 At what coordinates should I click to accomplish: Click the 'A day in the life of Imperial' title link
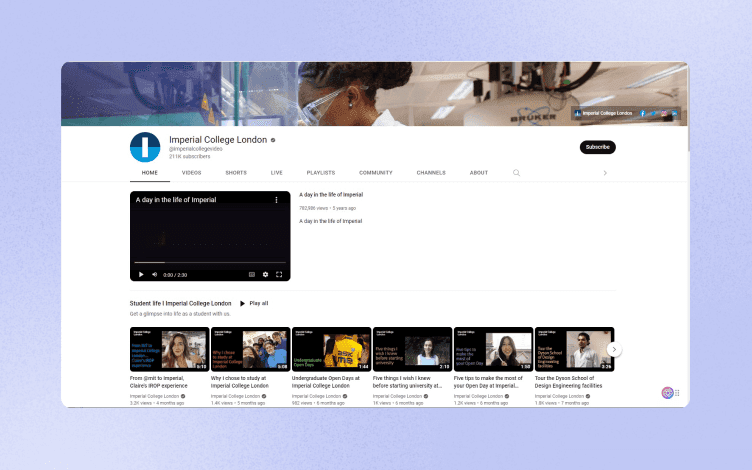click(331, 195)
